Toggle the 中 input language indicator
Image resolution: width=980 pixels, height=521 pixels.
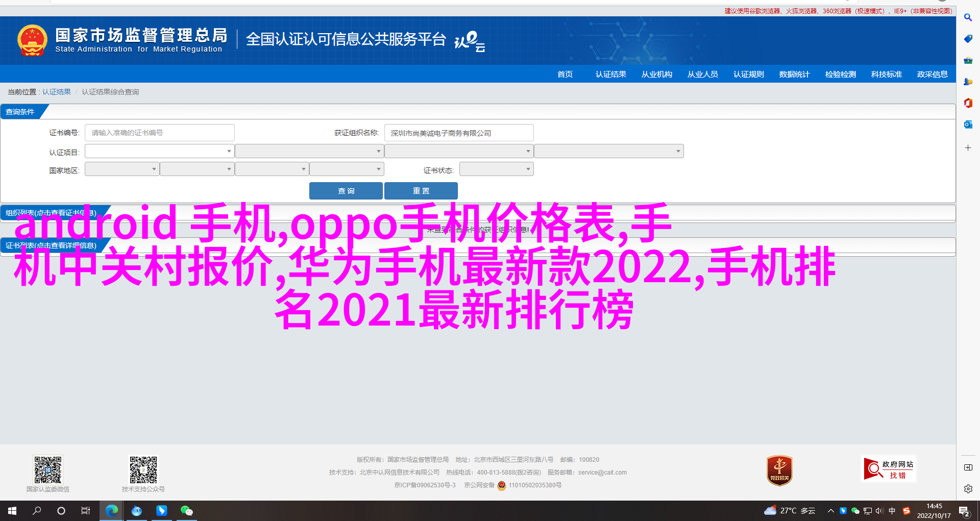(892, 511)
